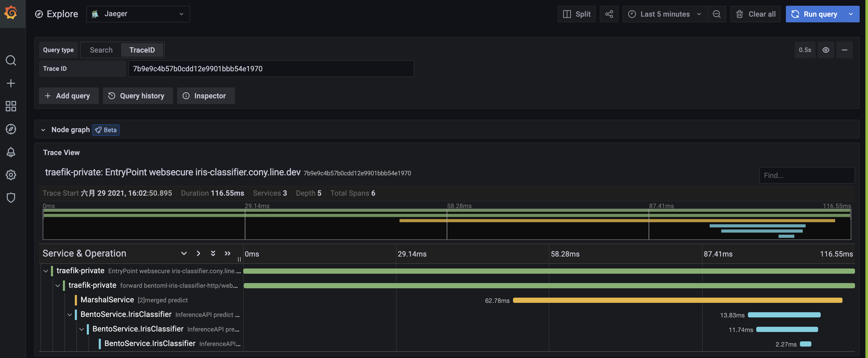The image size is (868, 358).
Task: Click the Trace ID input field
Action: [271, 68]
